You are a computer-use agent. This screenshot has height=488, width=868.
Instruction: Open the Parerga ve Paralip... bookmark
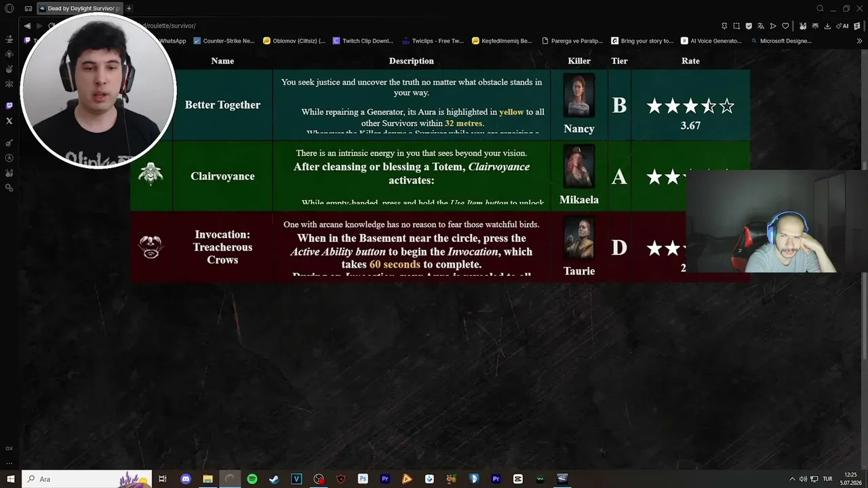click(572, 41)
